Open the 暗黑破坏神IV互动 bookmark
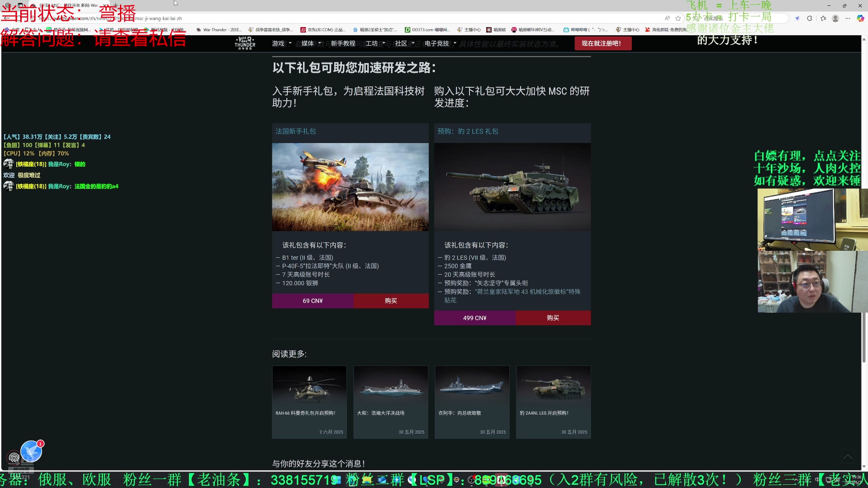Image resolution: width=868 pixels, height=488 pixels. pos(533,30)
